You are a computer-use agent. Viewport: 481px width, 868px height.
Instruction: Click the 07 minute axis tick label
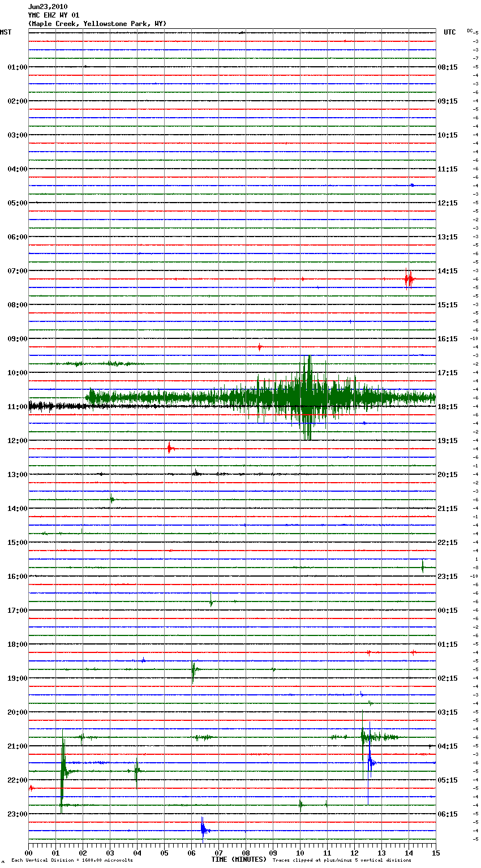(x=218, y=853)
